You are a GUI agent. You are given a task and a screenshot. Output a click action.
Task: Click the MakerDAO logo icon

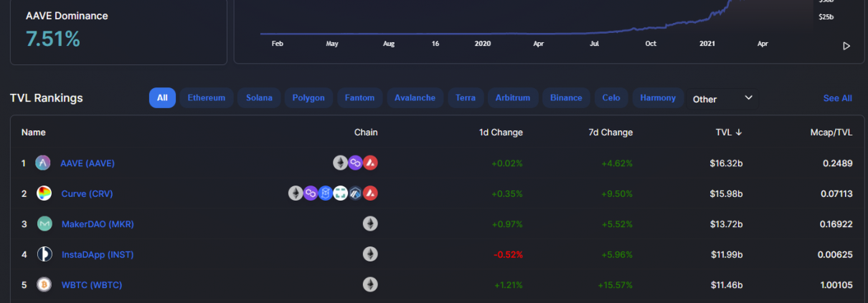tap(44, 224)
